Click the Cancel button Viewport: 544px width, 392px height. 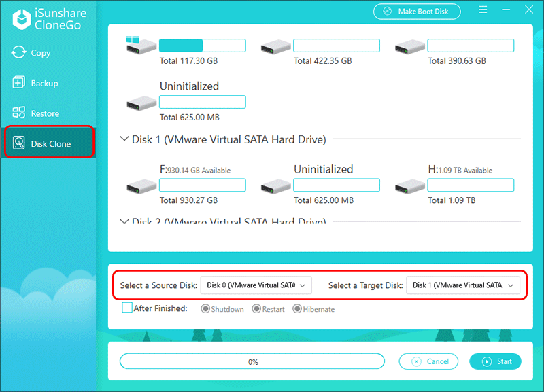coord(428,361)
